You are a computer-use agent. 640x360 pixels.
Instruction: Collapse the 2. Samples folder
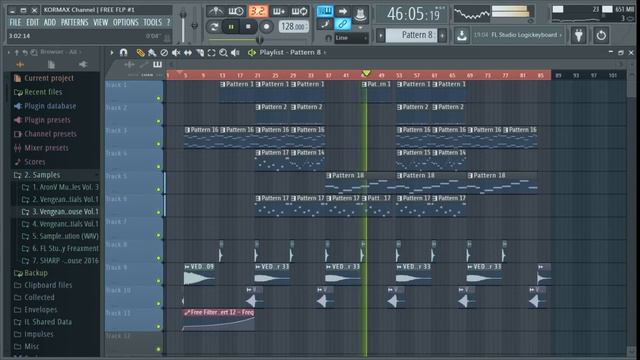pyautogui.click(x=42, y=175)
